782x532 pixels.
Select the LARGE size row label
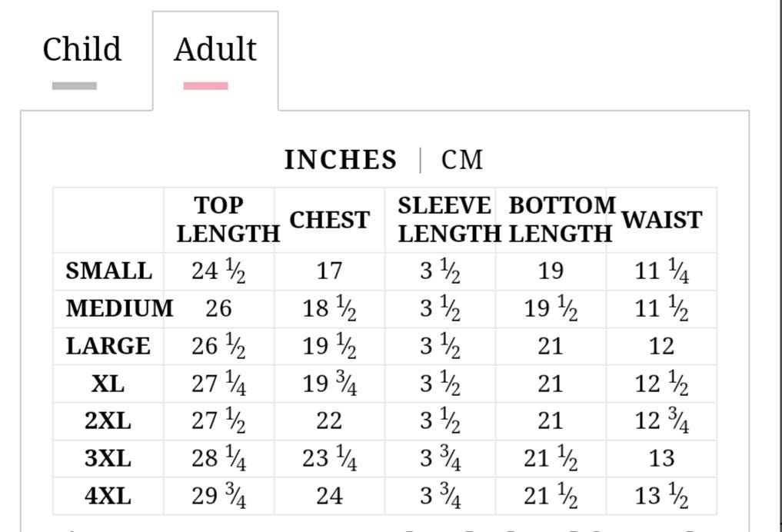[108, 346]
